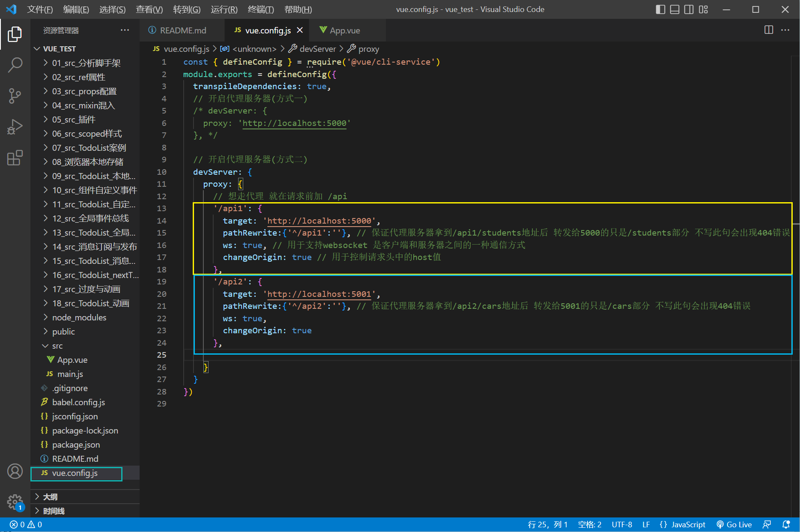Open the Search view in activity bar

coord(15,65)
